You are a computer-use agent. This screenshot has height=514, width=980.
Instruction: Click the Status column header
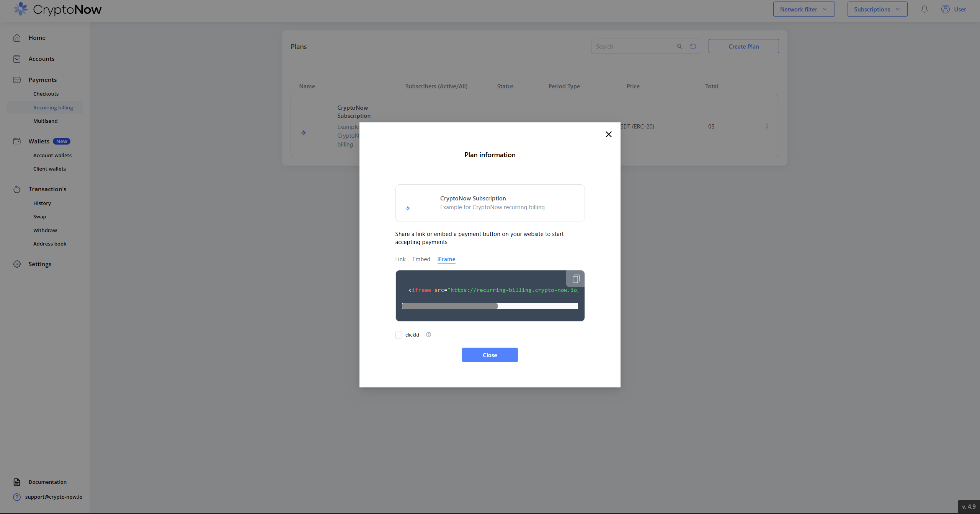click(505, 86)
